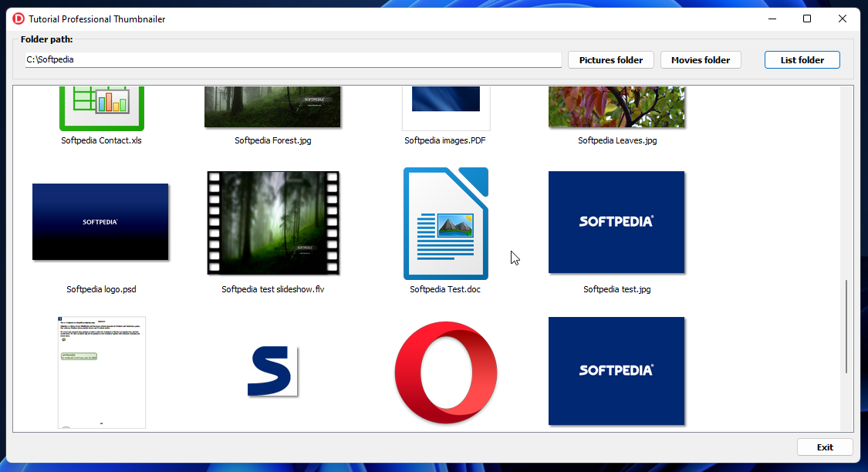
Task: Click the Exit button
Action: coord(825,447)
